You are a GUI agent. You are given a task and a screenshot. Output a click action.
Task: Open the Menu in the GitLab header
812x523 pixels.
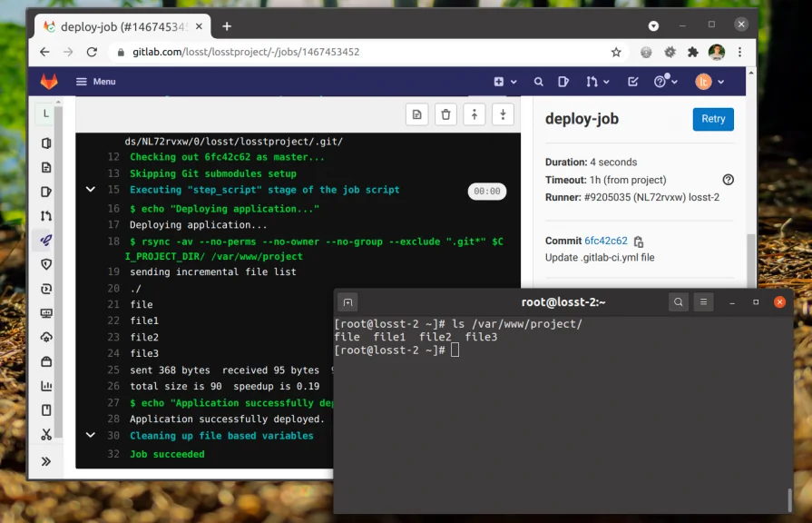96,81
